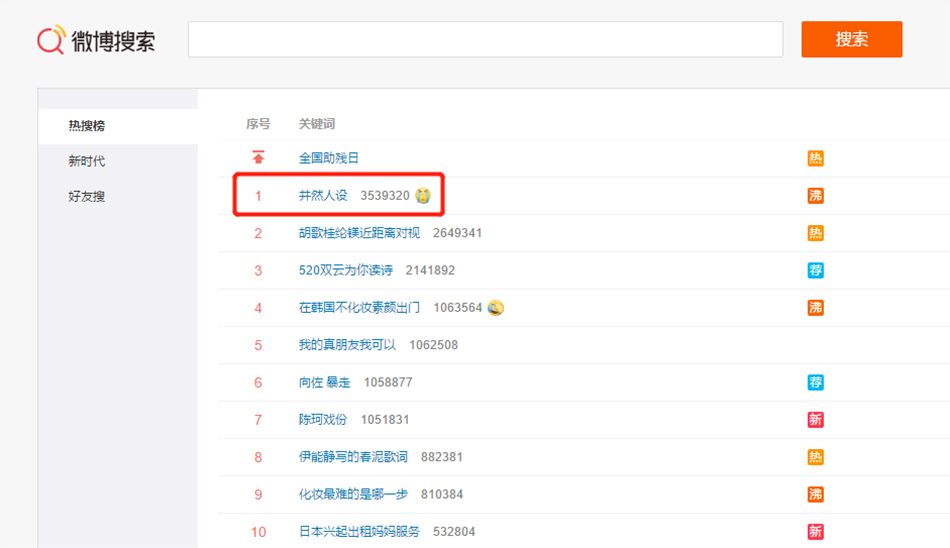This screenshot has height=548, width=950.
Task: Click the crying emoji beside 井然人设
Action: (423, 195)
